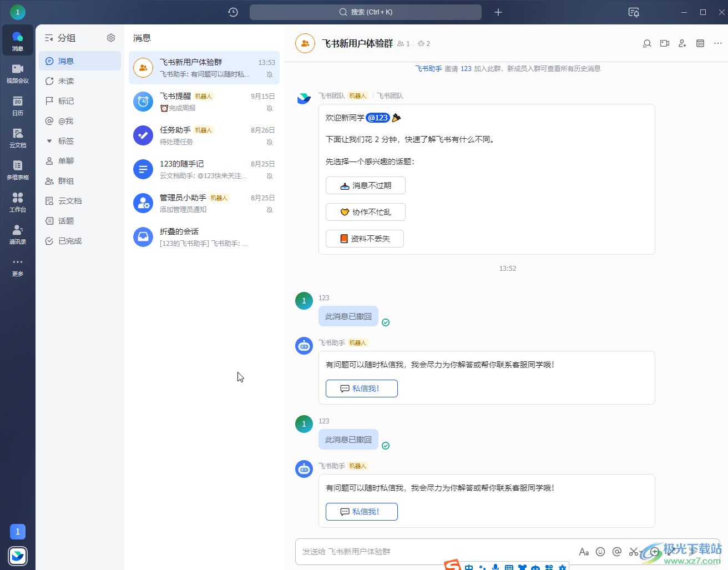Click the profile avatar at top left
728x570 pixels.
tap(18, 12)
